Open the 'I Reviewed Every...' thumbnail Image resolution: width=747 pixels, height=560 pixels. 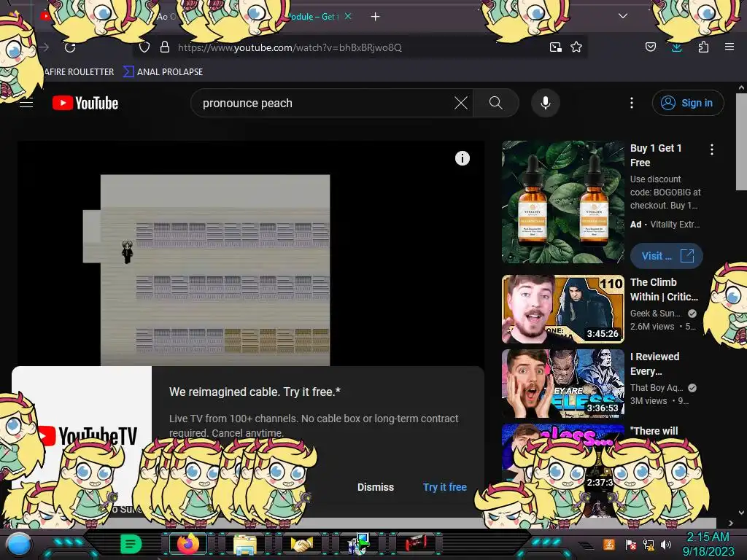(x=562, y=384)
